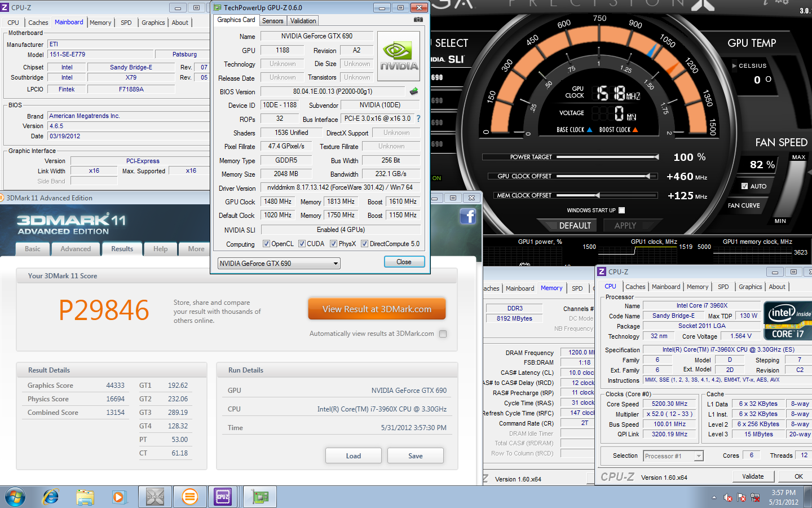
Task: Toggle the DirectCompute 5.0 checkbox
Action: pos(365,244)
